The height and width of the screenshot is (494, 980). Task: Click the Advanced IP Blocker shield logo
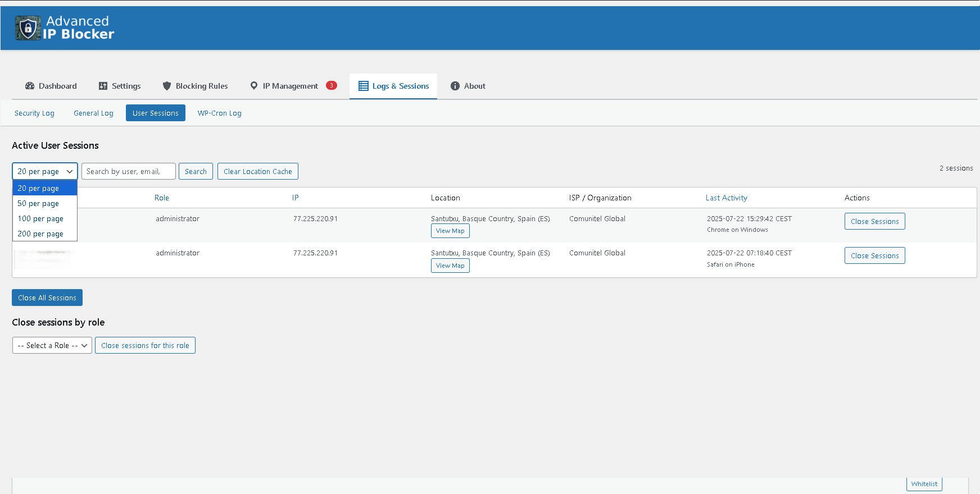(28, 28)
